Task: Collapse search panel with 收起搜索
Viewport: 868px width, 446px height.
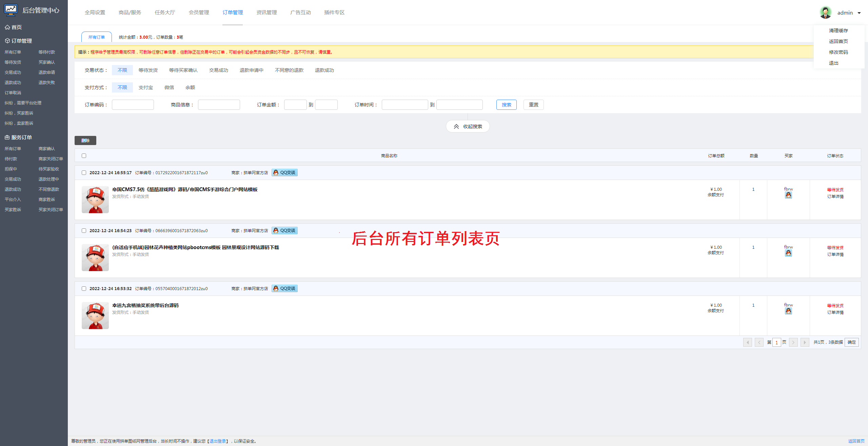Action: click(468, 126)
